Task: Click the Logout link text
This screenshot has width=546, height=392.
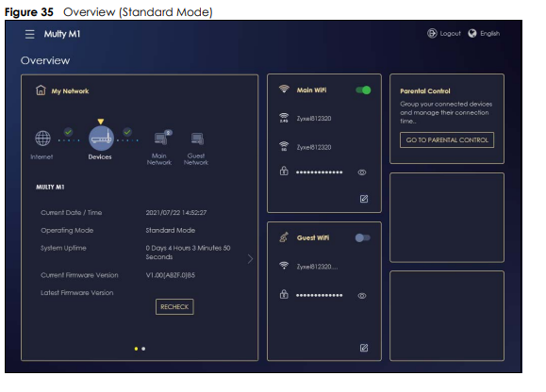Action: (x=450, y=33)
